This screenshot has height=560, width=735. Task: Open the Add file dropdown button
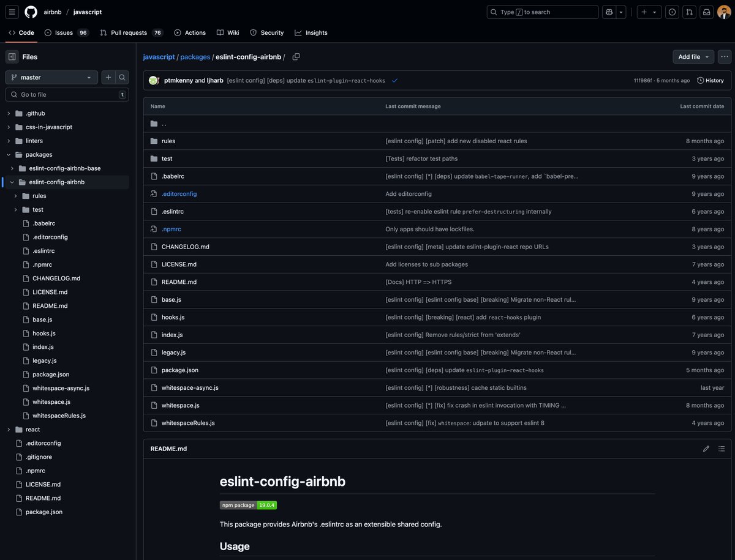click(x=693, y=57)
